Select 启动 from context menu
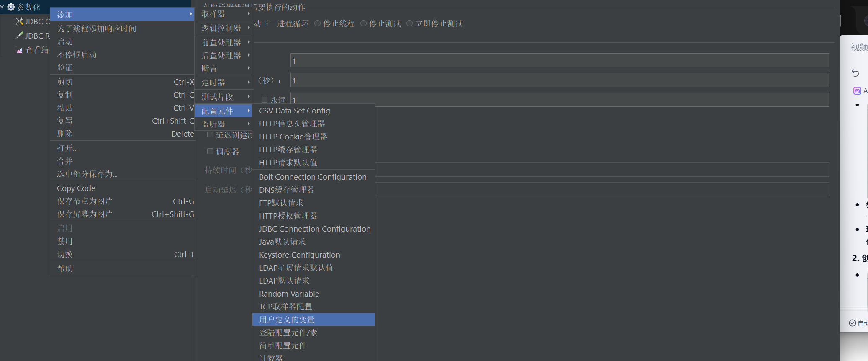The height and width of the screenshot is (361, 868). pyautogui.click(x=123, y=41)
